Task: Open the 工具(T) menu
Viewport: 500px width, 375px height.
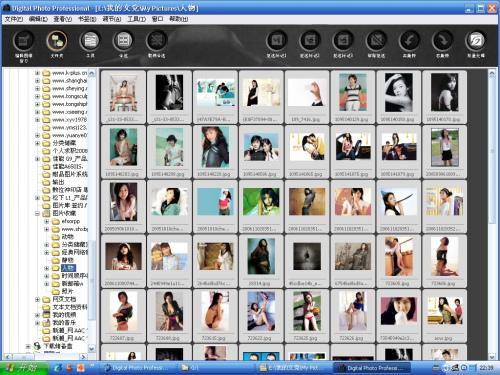Action: coord(136,19)
